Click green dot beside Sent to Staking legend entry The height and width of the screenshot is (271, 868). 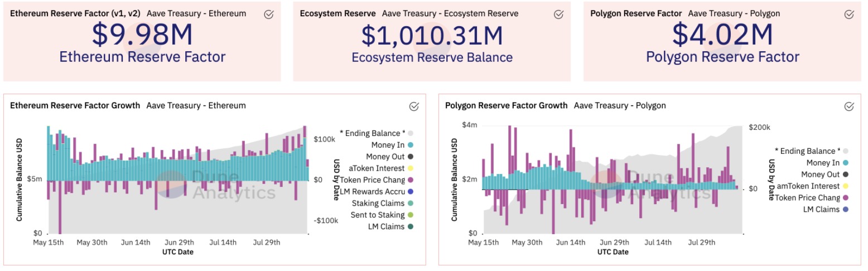[x=411, y=215]
